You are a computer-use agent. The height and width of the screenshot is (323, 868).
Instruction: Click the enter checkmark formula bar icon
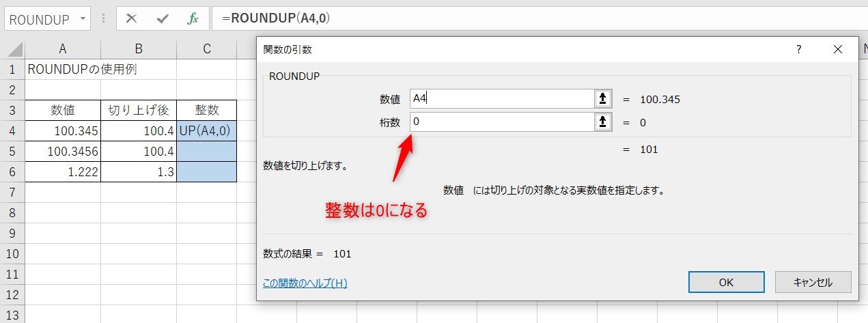(163, 18)
